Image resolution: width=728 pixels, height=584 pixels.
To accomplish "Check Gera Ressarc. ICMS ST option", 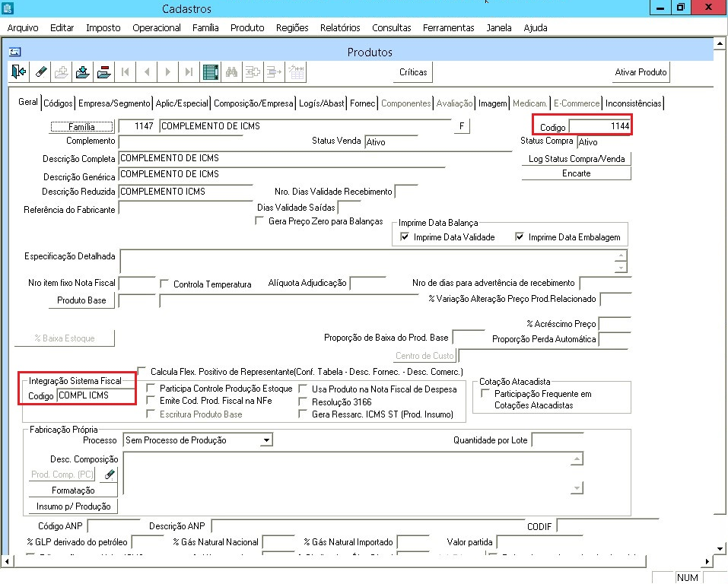I will click(303, 414).
